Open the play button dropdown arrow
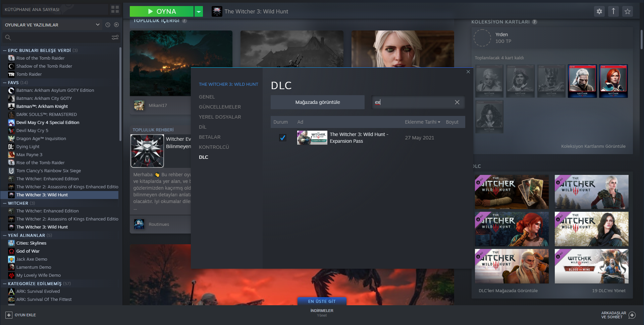 click(x=199, y=11)
